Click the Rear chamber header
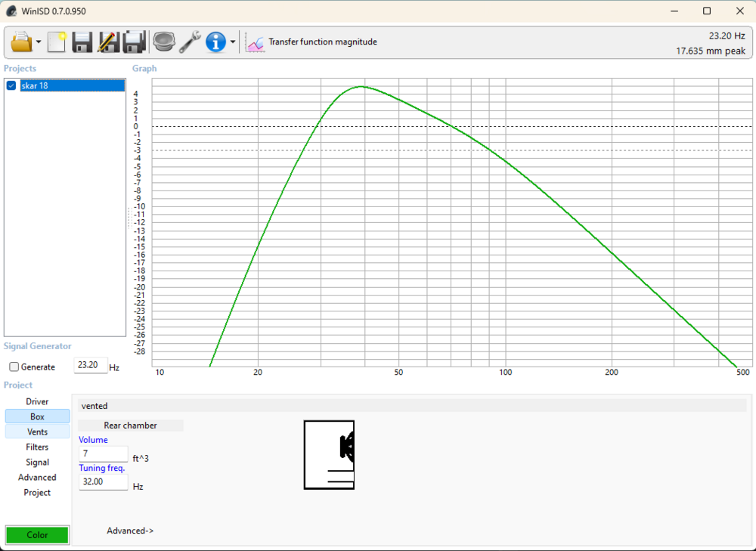 [130, 426]
